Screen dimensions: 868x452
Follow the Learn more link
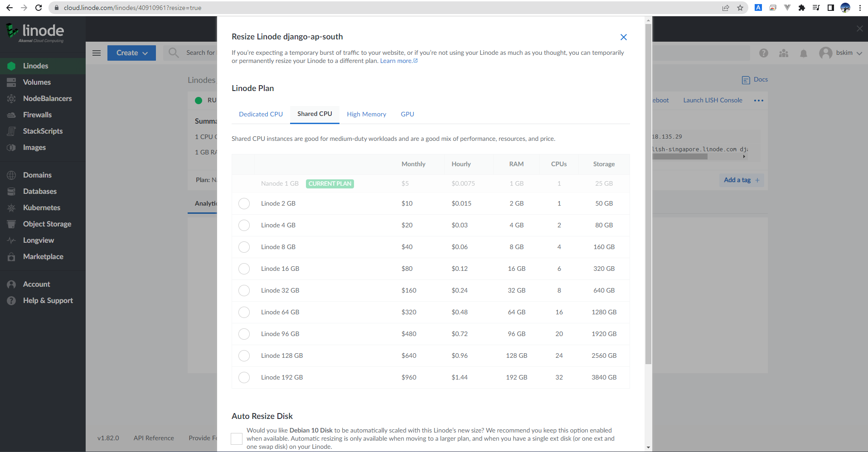click(x=399, y=61)
